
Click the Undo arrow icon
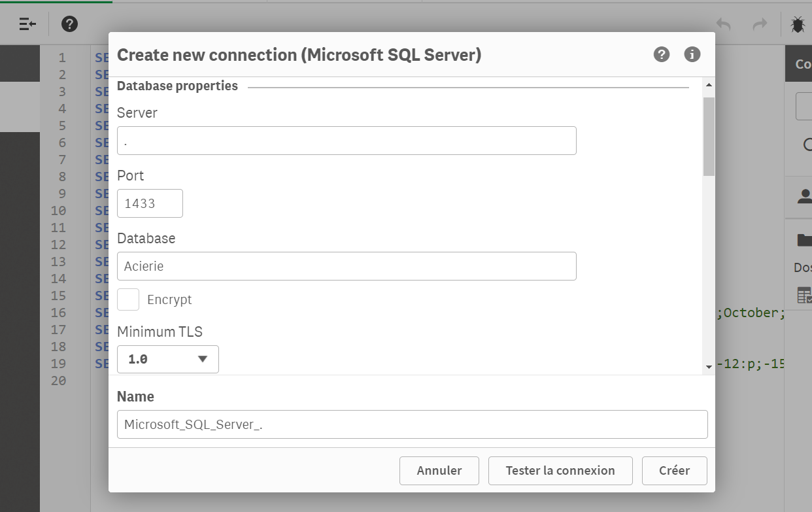(724, 24)
